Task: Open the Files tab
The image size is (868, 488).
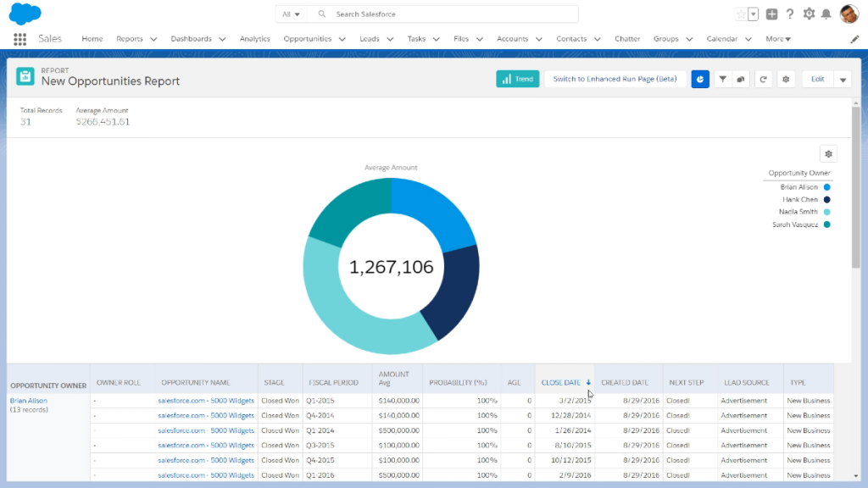Action: [x=461, y=39]
